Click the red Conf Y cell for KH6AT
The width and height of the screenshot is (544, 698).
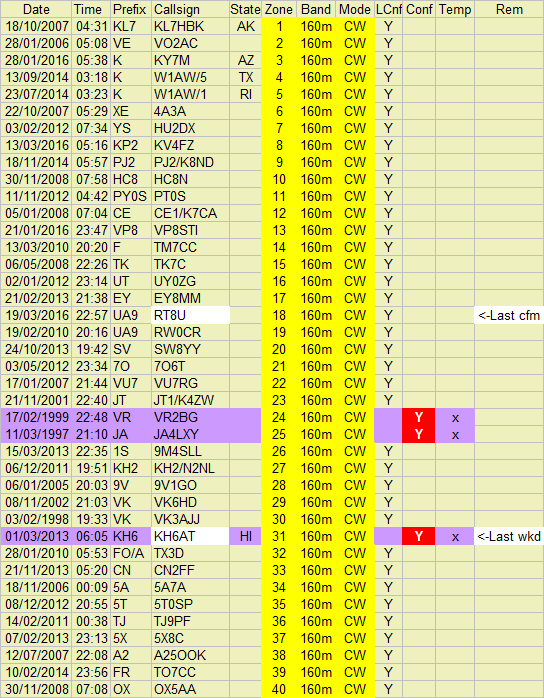click(418, 536)
